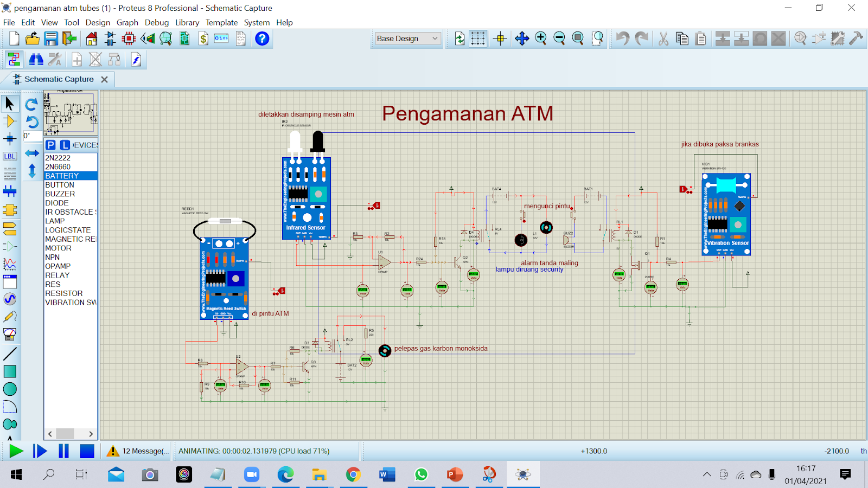Viewport: 868px width, 488px height.
Task: Open the Graph menu
Action: 127,22
